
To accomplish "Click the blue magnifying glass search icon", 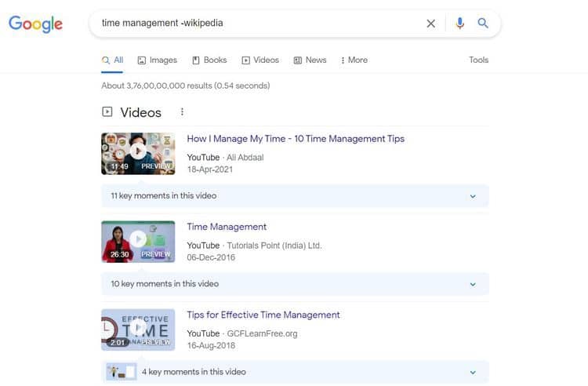I will [483, 24].
